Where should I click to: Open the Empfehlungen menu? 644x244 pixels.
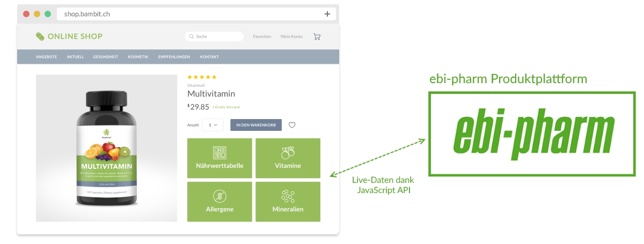tap(174, 57)
